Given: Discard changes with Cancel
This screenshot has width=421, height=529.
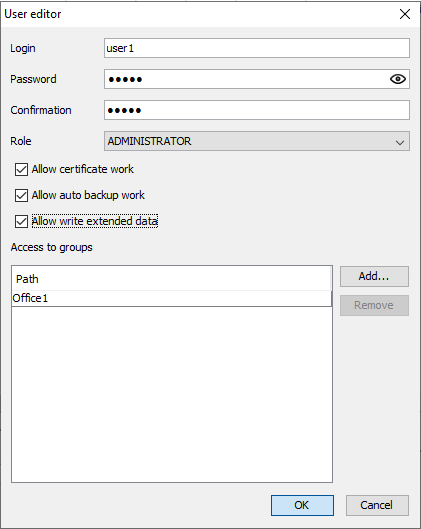Looking at the screenshot, I should pyautogui.click(x=377, y=505).
